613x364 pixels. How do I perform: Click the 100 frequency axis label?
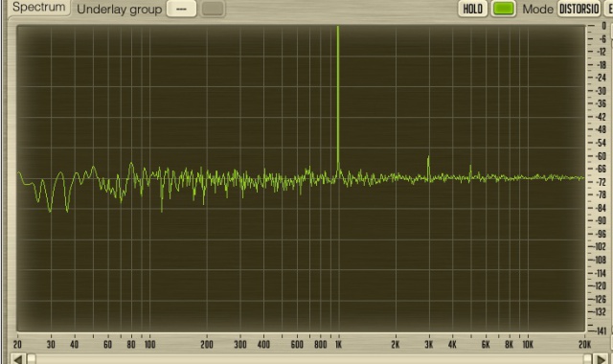click(x=149, y=345)
